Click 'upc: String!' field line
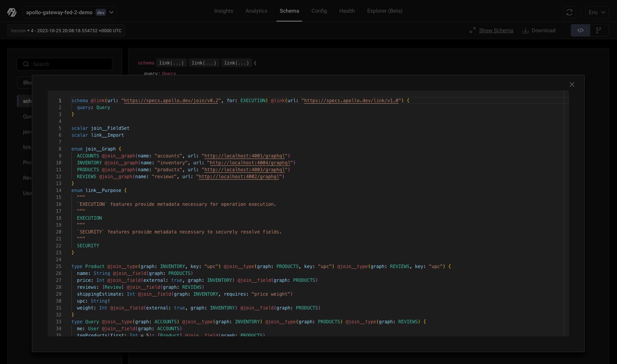 [93, 301]
